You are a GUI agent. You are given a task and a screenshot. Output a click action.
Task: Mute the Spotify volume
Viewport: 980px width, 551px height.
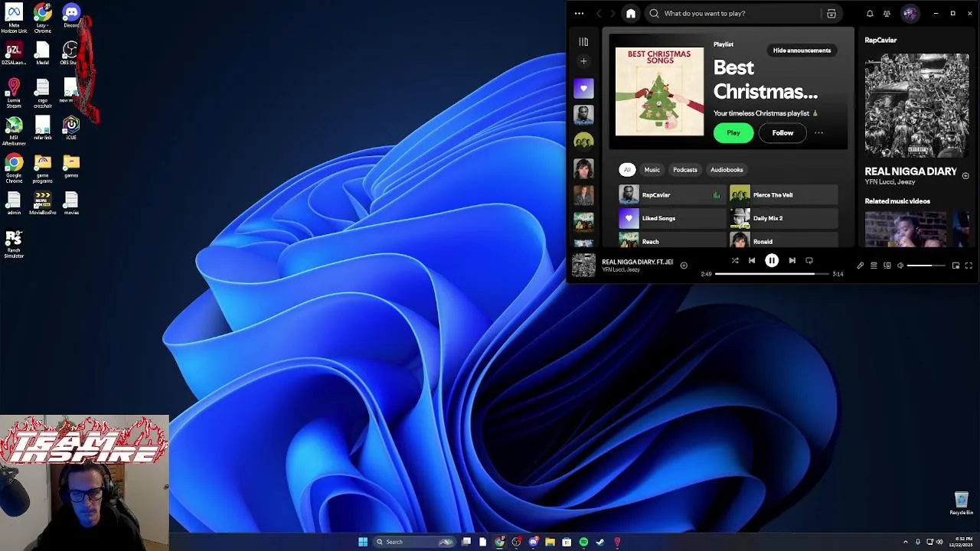click(900, 266)
